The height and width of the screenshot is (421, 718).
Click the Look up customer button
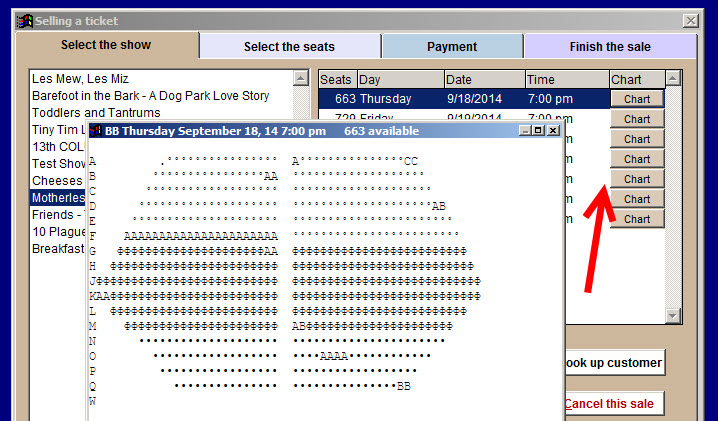[x=612, y=363]
